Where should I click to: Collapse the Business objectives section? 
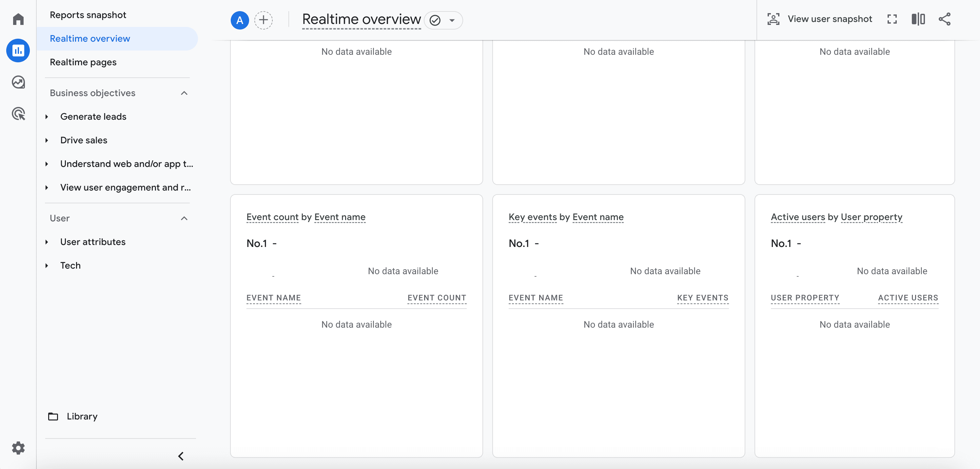tap(184, 93)
